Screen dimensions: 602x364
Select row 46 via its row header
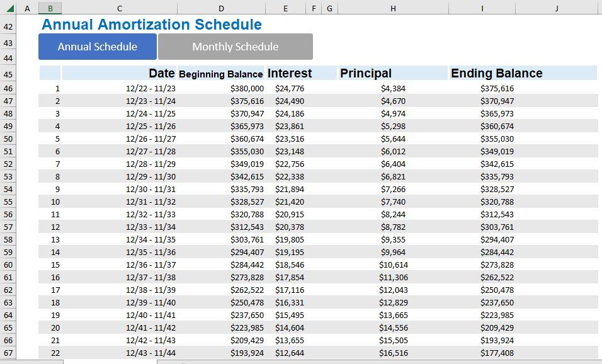[8, 89]
